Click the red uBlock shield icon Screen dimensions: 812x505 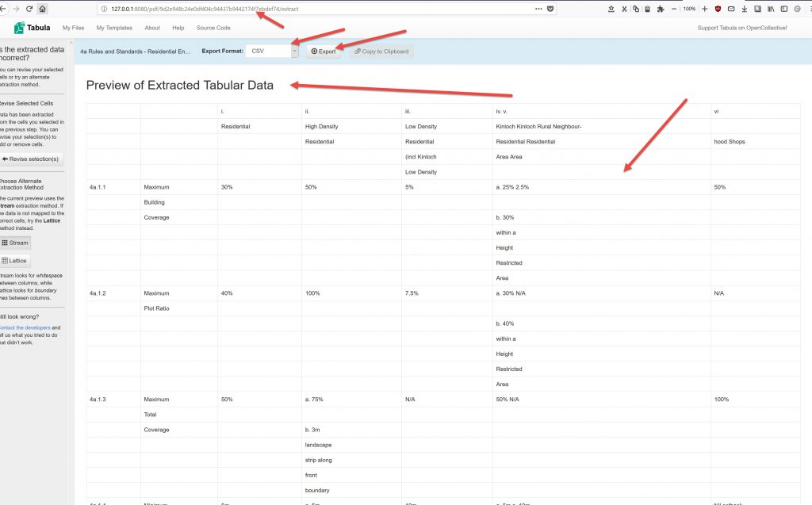pyautogui.click(x=718, y=9)
